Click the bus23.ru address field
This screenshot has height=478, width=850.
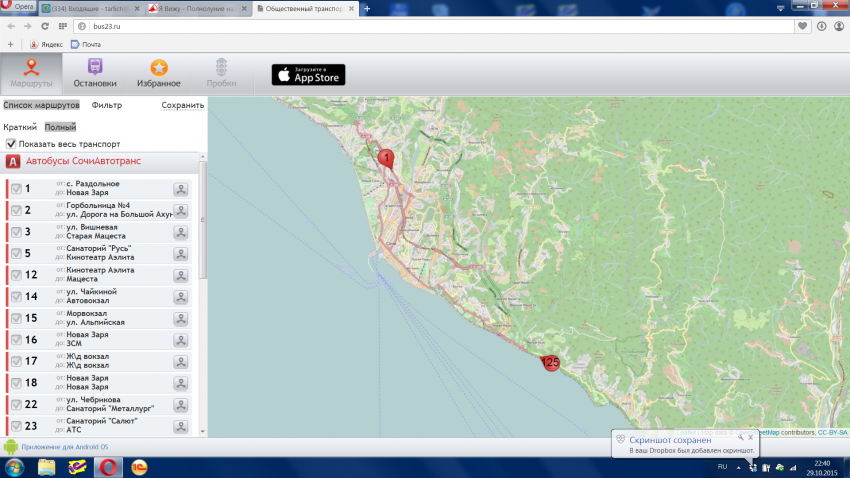(400, 26)
